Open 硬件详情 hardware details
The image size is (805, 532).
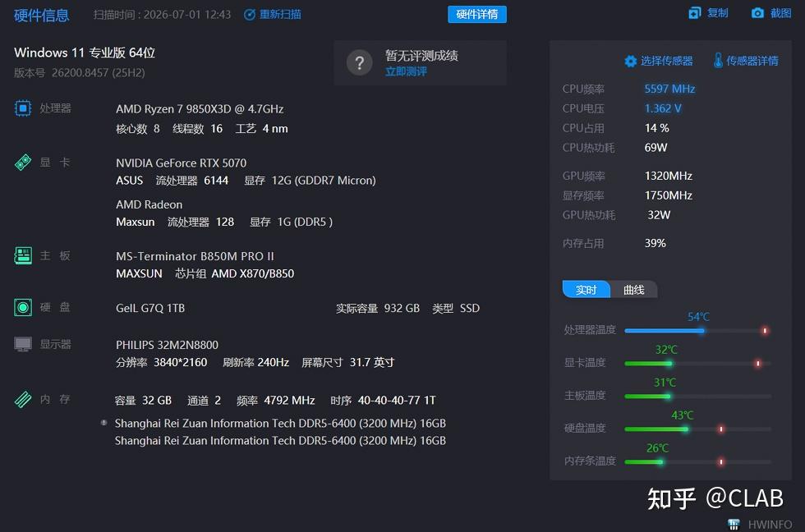point(477,14)
